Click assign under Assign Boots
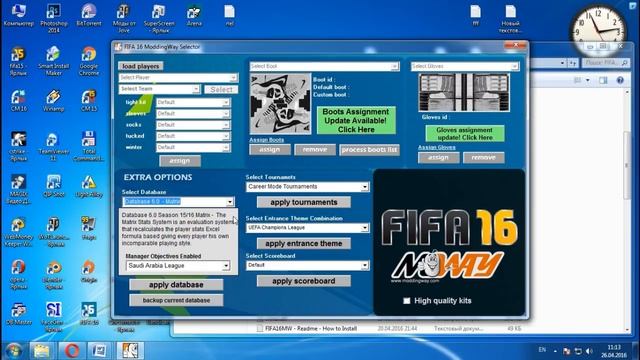Image resolution: width=640 pixels, height=360 pixels. (270, 150)
